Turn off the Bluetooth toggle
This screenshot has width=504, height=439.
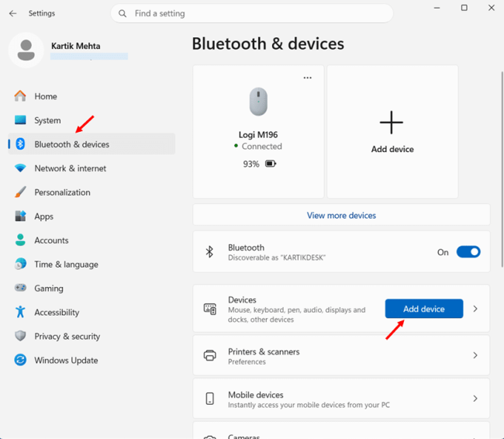tap(468, 252)
